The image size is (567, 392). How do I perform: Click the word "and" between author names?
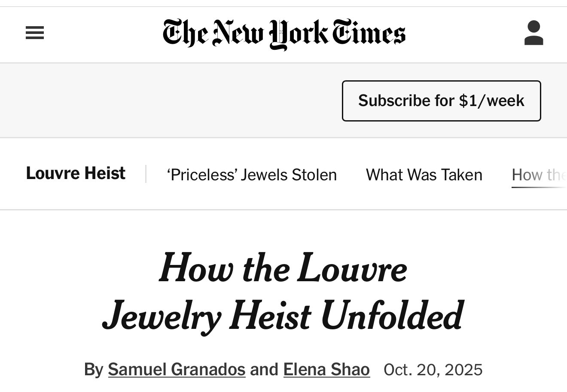click(x=264, y=369)
